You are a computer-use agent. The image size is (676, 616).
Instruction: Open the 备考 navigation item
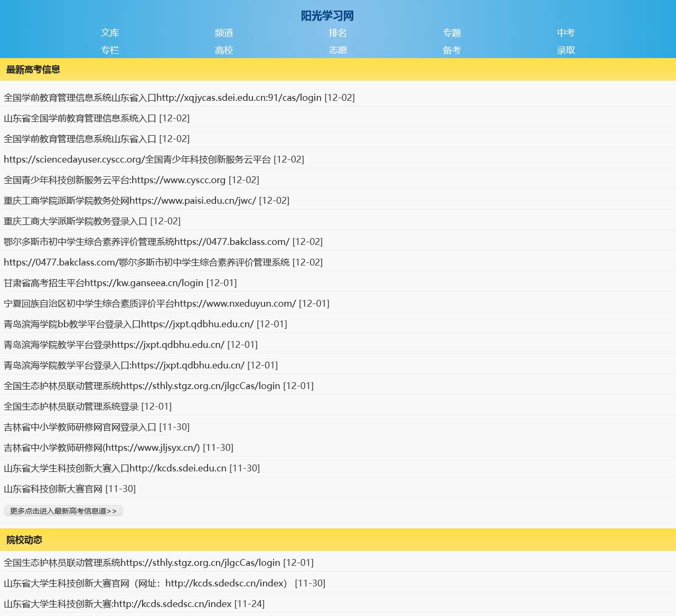pos(452,50)
